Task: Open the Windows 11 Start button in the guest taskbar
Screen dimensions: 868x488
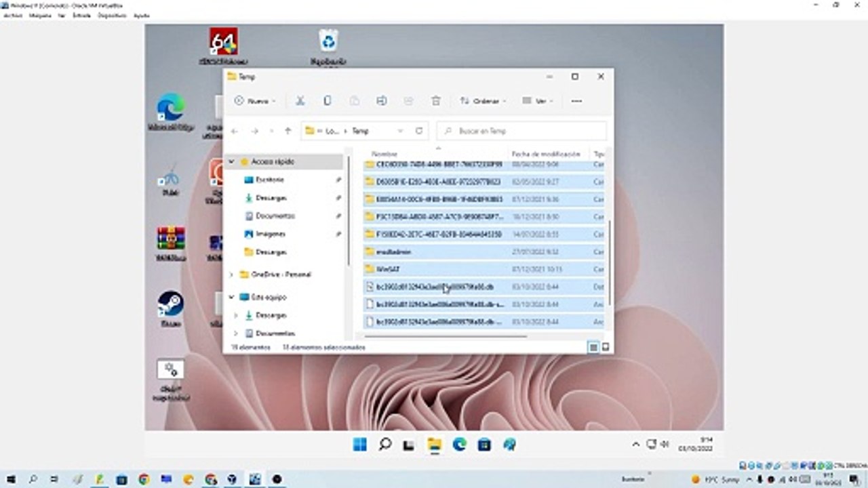Action: point(359,445)
